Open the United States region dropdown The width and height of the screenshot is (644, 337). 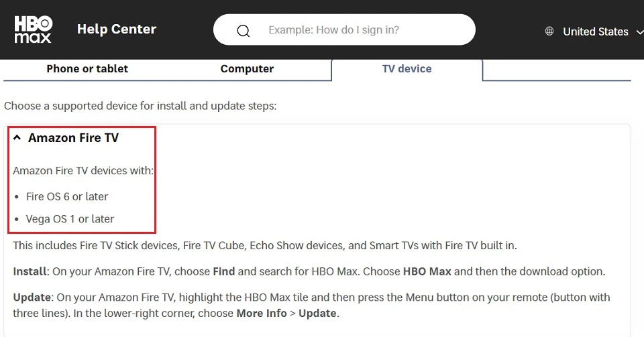596,31
